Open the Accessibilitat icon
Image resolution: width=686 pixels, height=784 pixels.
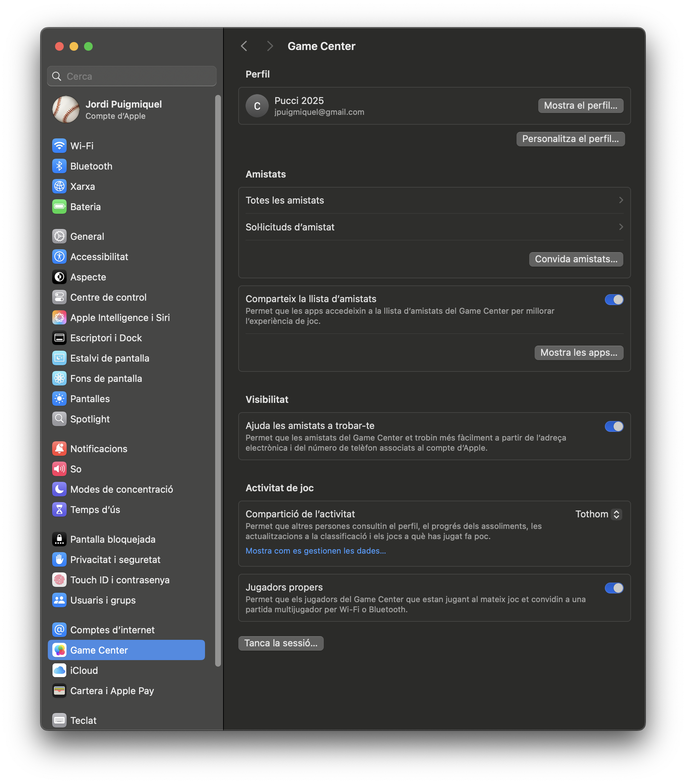[59, 257]
